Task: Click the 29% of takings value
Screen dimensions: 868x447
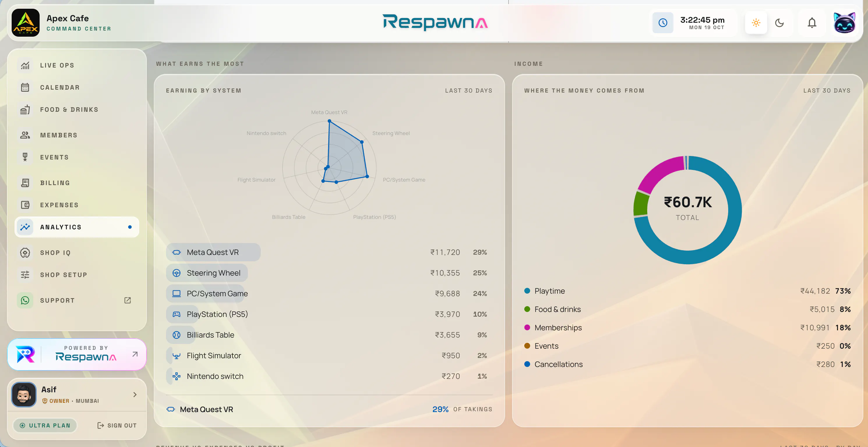Action: [x=440, y=409]
